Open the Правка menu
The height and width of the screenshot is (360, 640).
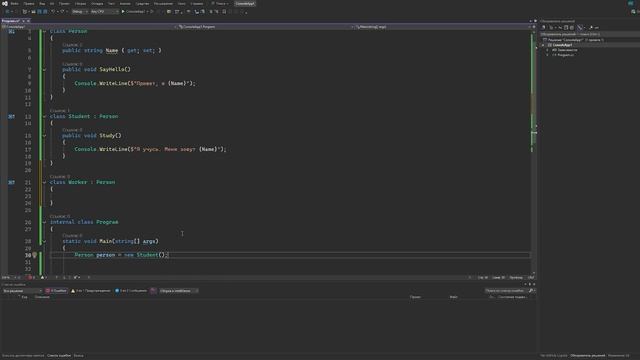point(29,4)
